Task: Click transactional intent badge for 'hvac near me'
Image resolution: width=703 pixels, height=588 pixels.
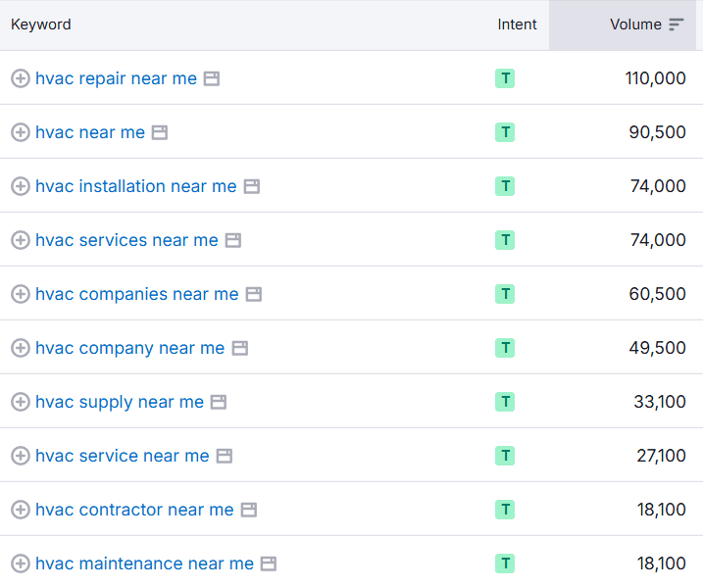Action: pos(505,132)
